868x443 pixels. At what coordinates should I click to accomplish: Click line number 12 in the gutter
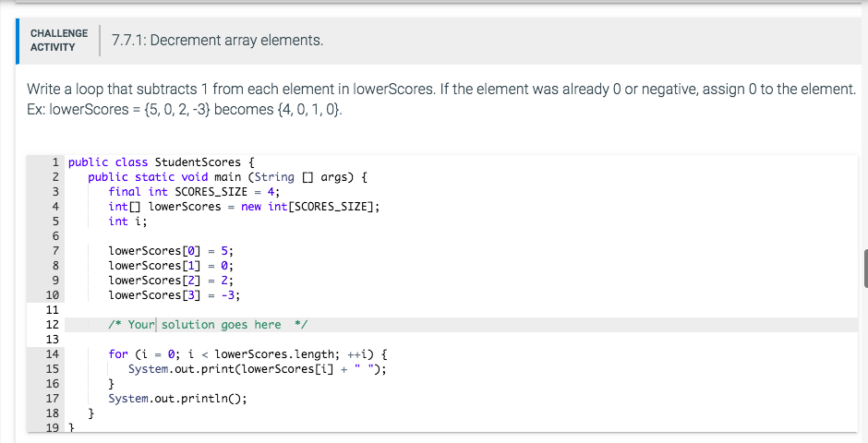52,325
